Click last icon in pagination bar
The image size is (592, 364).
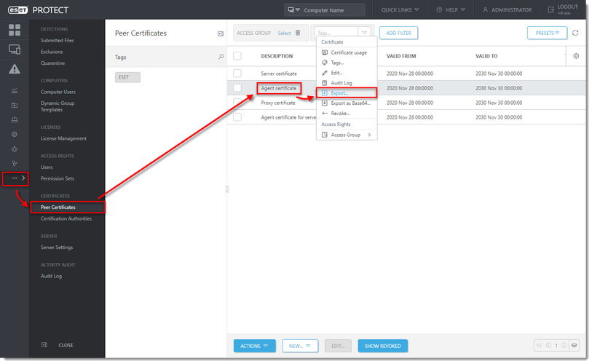(x=574, y=345)
